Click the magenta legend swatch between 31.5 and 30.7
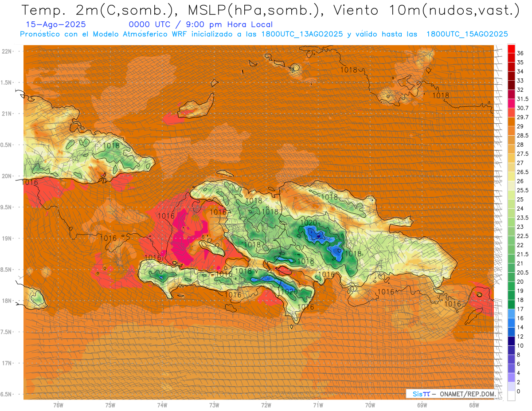Image resolution: width=532 pixels, height=411 pixels. coord(511,103)
